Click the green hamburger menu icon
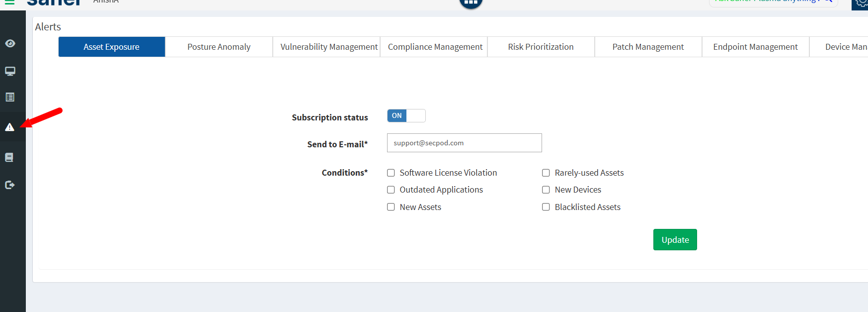The height and width of the screenshot is (312, 868). [9, 2]
